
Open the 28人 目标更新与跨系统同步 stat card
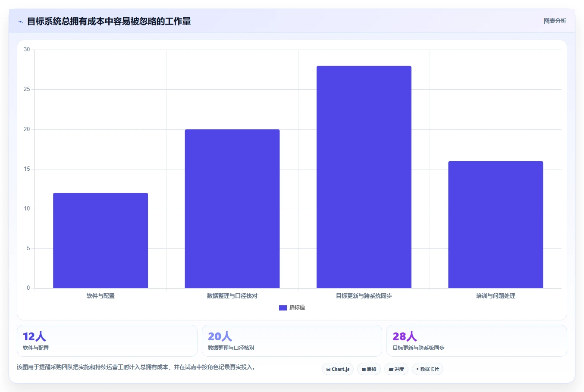(x=477, y=341)
